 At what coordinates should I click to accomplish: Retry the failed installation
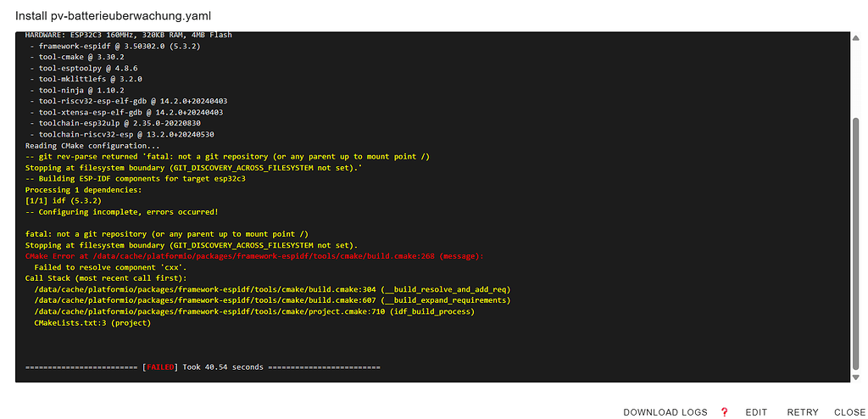click(x=803, y=412)
